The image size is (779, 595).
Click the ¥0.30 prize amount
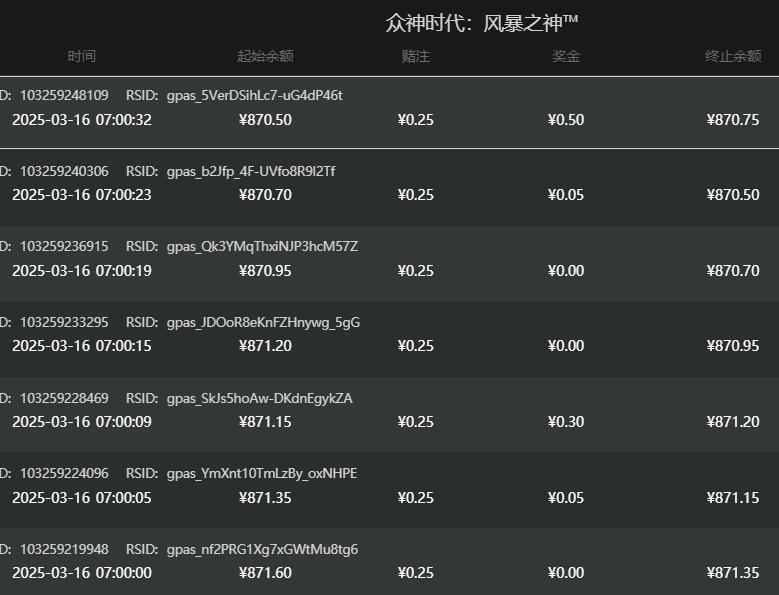(566, 422)
